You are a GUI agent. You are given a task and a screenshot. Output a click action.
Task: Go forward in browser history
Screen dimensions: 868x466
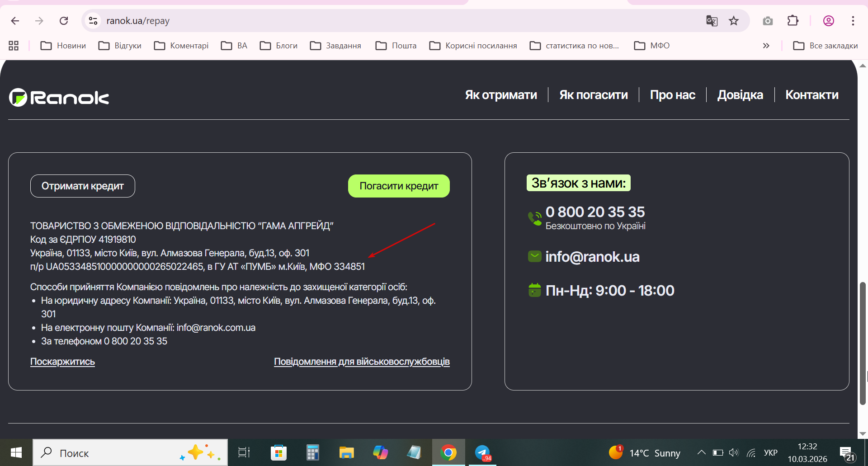39,21
